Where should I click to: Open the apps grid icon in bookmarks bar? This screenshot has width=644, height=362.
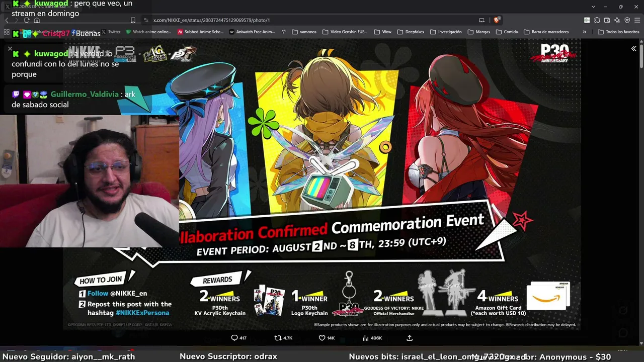point(7,32)
